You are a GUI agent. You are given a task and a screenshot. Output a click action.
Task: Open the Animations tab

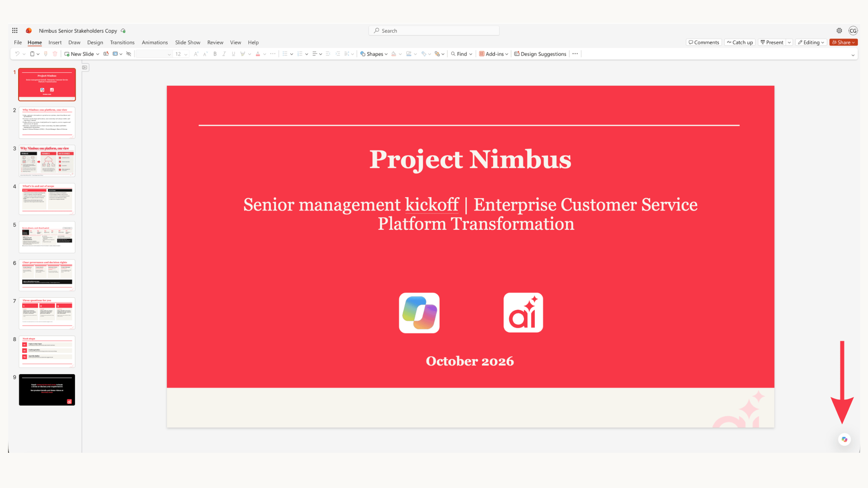tap(155, 42)
